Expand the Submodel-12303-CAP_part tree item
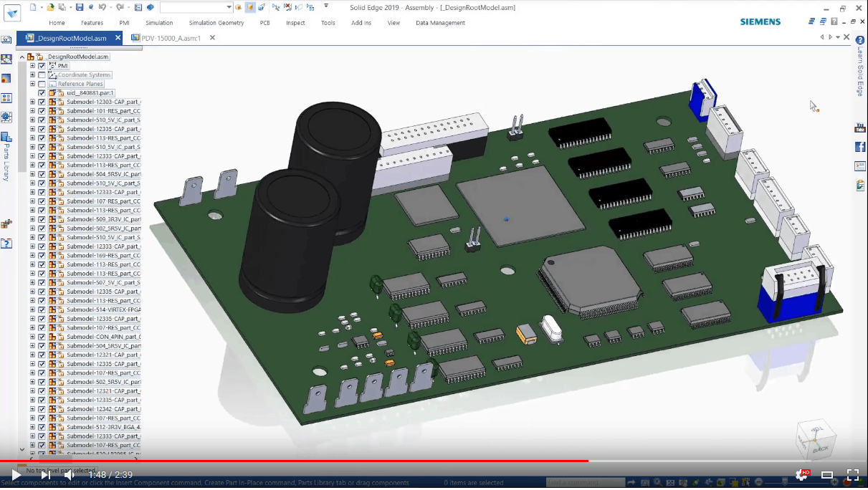Viewport: 868px width, 490px height. pos(32,102)
